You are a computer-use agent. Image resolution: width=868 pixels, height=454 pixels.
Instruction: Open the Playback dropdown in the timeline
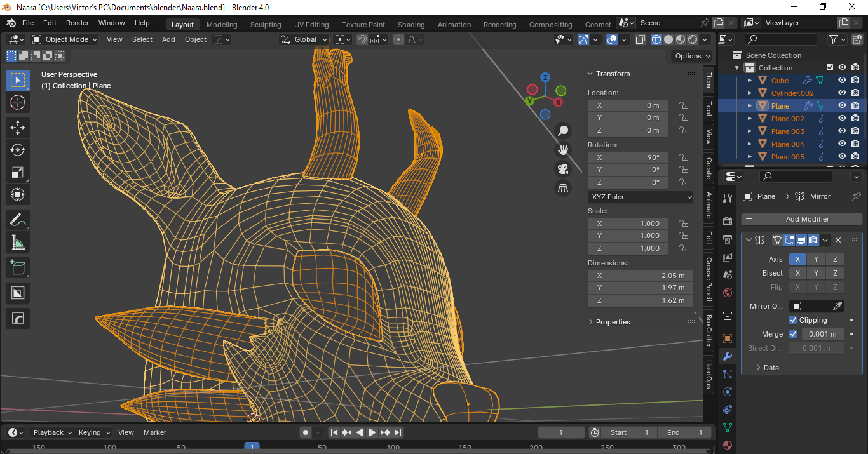pos(52,432)
